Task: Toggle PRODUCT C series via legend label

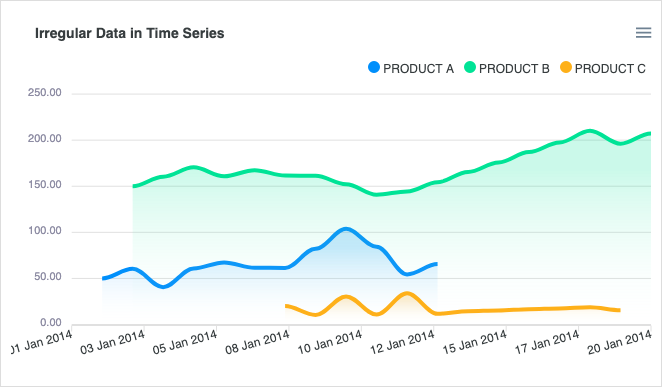Action: (x=610, y=68)
